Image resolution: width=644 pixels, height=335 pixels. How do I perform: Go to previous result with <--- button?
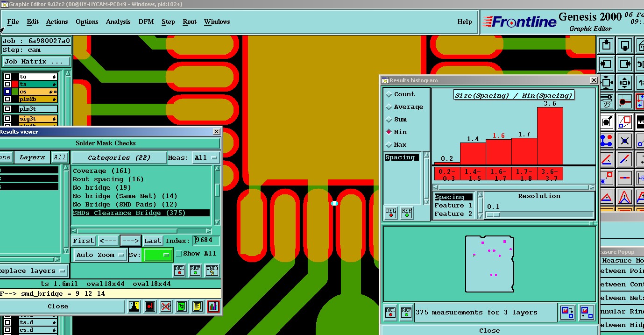108,241
